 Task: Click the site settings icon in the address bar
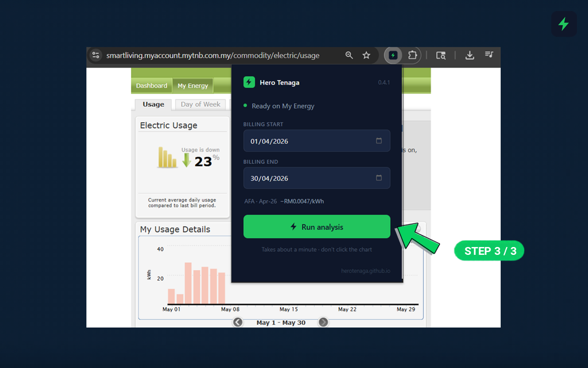[96, 55]
